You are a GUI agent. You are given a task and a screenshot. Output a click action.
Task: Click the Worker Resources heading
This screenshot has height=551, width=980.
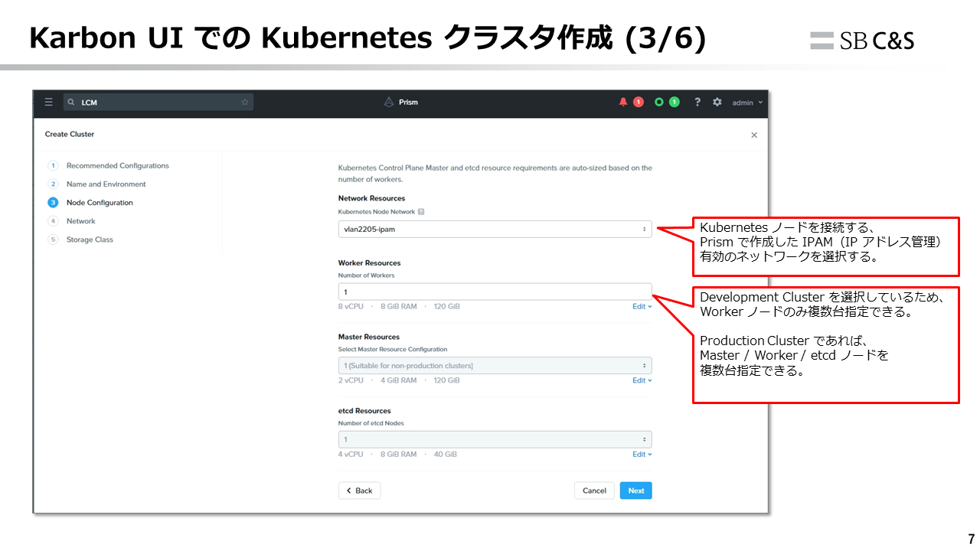pyautogui.click(x=369, y=262)
